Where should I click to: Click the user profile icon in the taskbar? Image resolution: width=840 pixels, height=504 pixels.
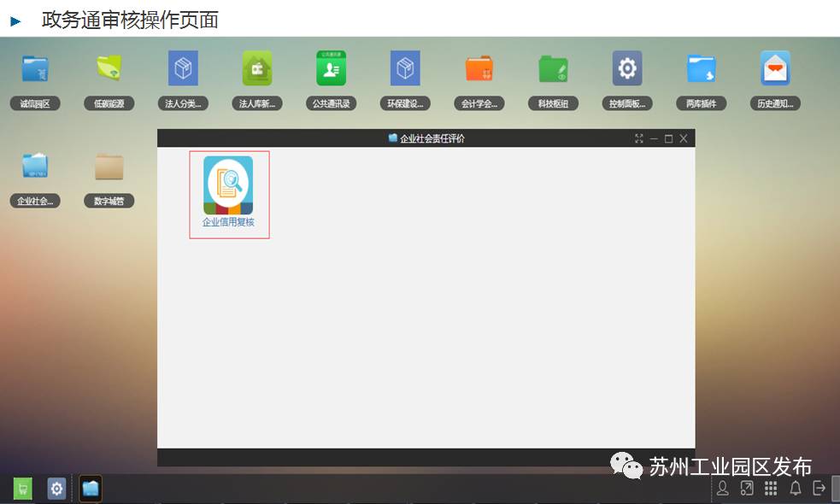tap(724, 489)
